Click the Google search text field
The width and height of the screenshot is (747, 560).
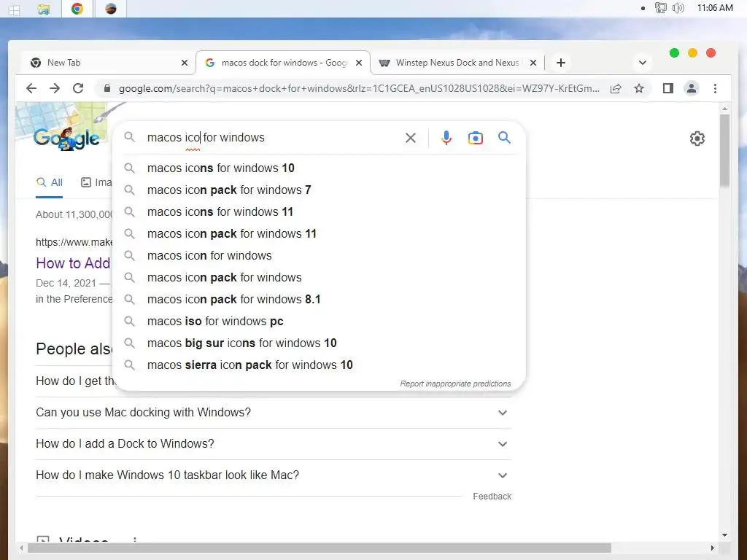[x=271, y=138]
